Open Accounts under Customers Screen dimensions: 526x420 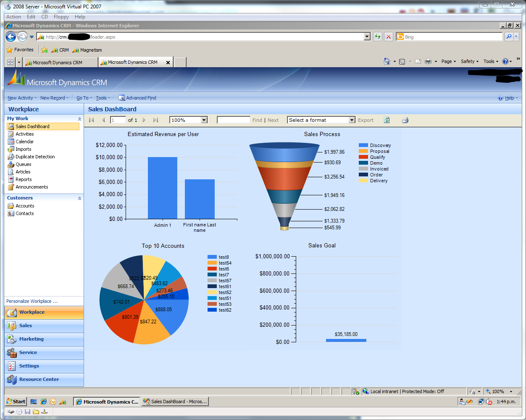(25, 206)
